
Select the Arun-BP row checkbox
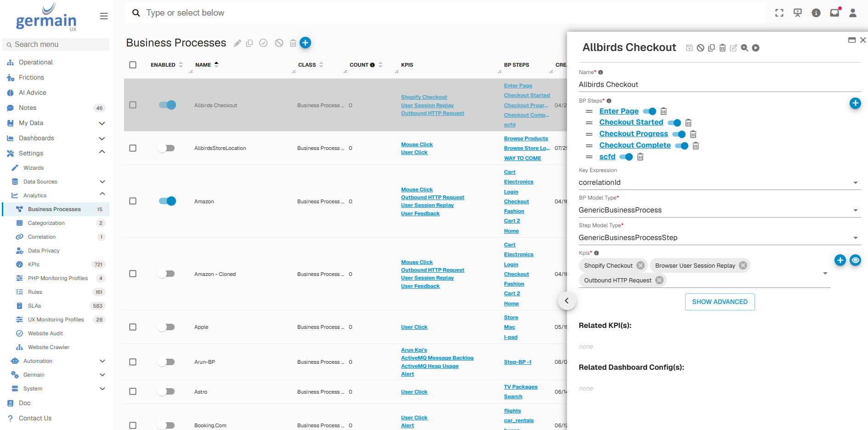pos(133,362)
